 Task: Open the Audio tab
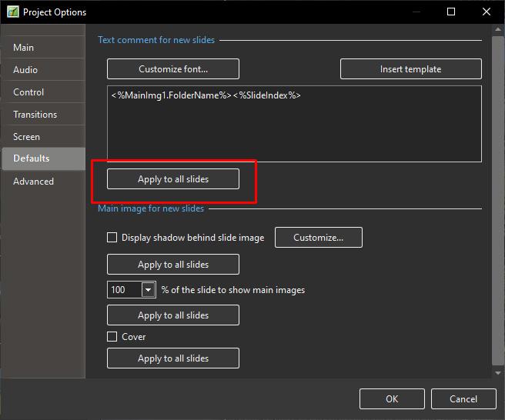(25, 70)
